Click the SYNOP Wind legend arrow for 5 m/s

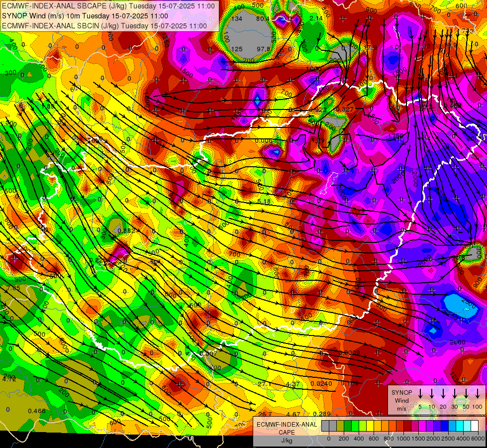tap(420, 394)
